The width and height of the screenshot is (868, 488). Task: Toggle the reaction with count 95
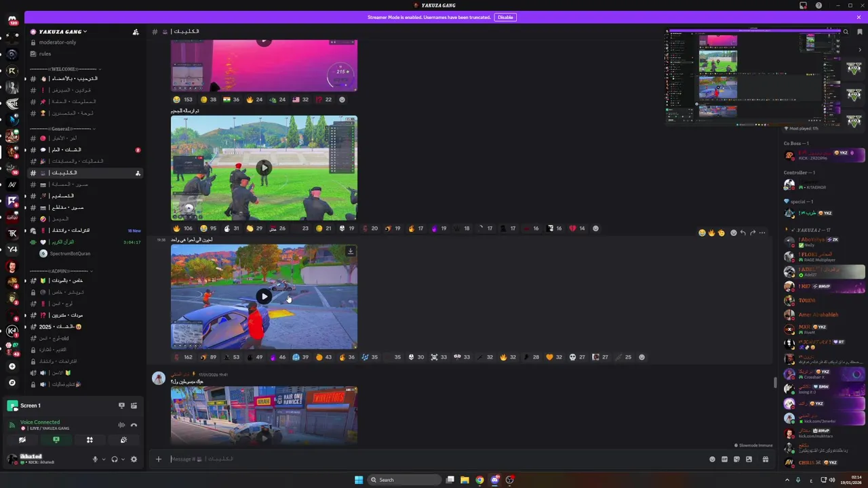pyautogui.click(x=209, y=228)
